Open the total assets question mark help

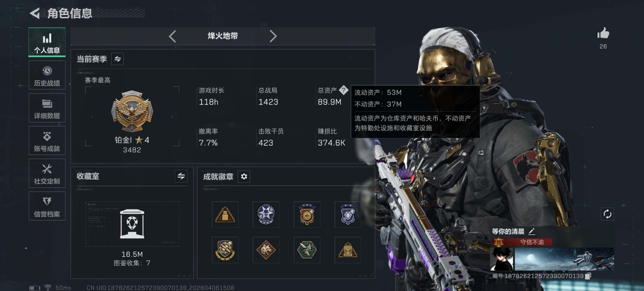click(x=344, y=90)
